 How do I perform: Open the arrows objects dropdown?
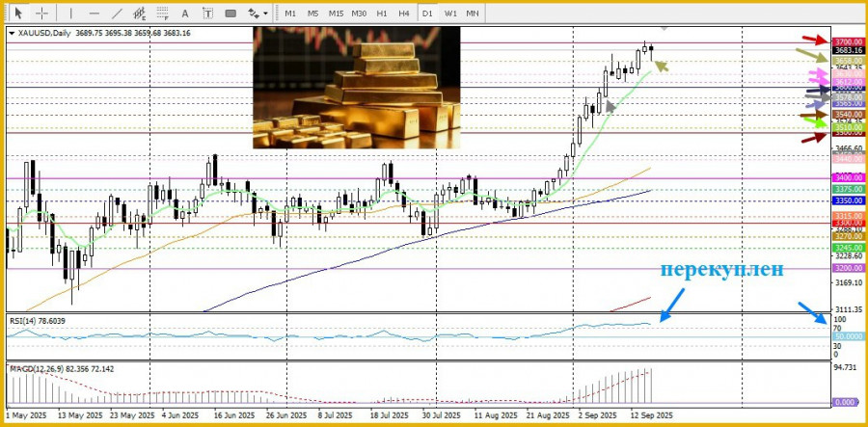[257, 13]
